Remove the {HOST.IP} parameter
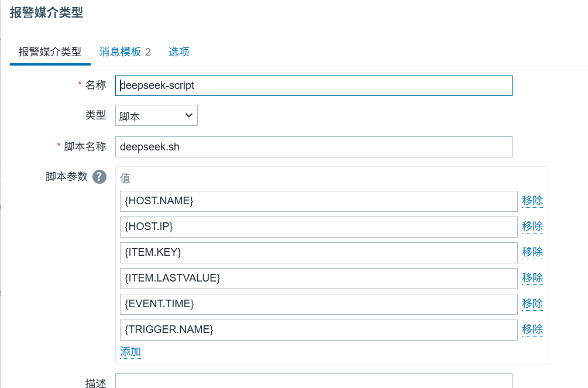The image size is (588, 388). pos(532,226)
